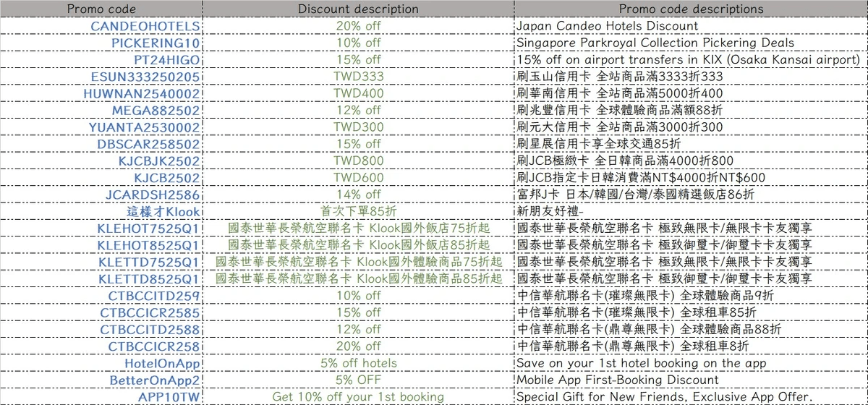Click 刷兆豐信用卡 全球體驗商品滿額88折

(x=619, y=111)
